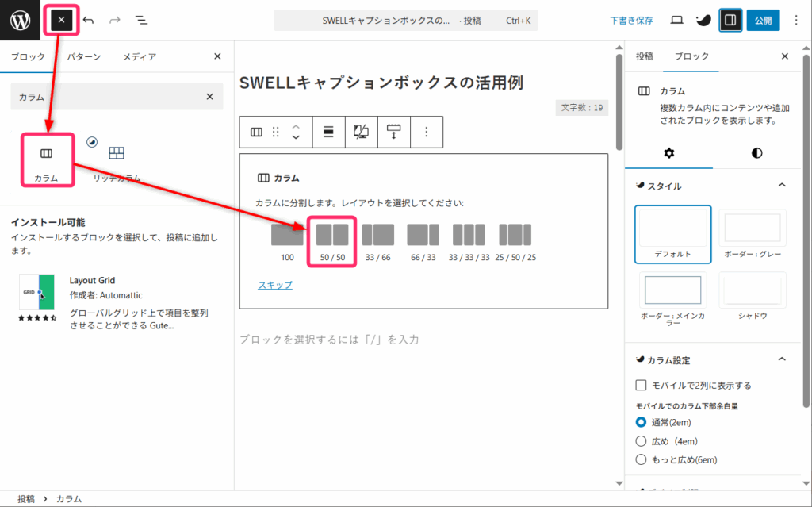Switch to the ブロック tab in sidebar
Viewport: 812px width, 507px height.
691,56
